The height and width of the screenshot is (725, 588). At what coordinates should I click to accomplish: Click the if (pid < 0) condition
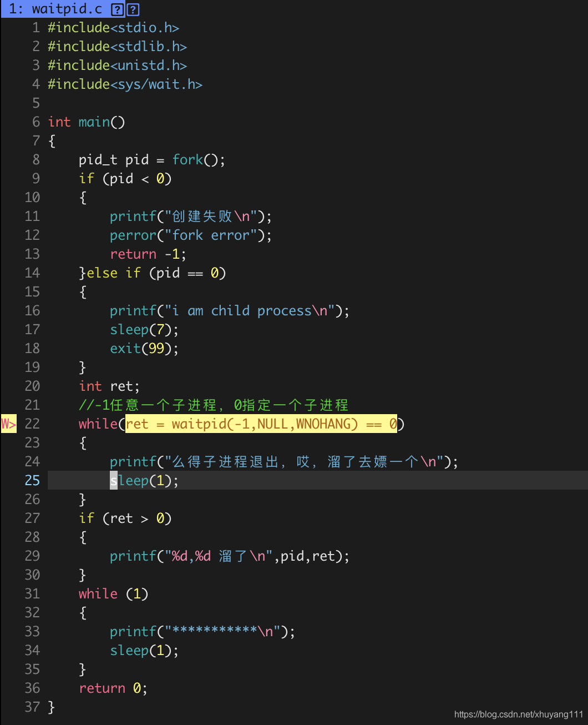click(x=125, y=179)
